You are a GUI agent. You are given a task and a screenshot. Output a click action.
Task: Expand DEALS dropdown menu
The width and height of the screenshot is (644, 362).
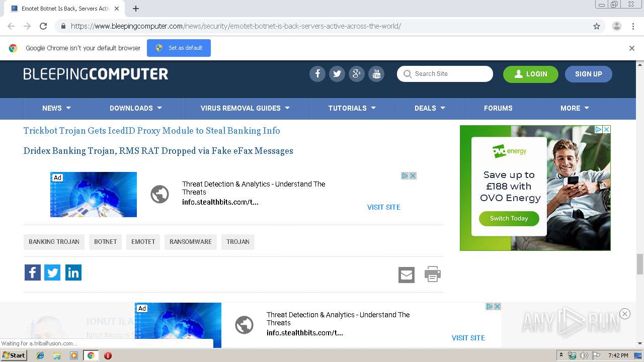(430, 108)
